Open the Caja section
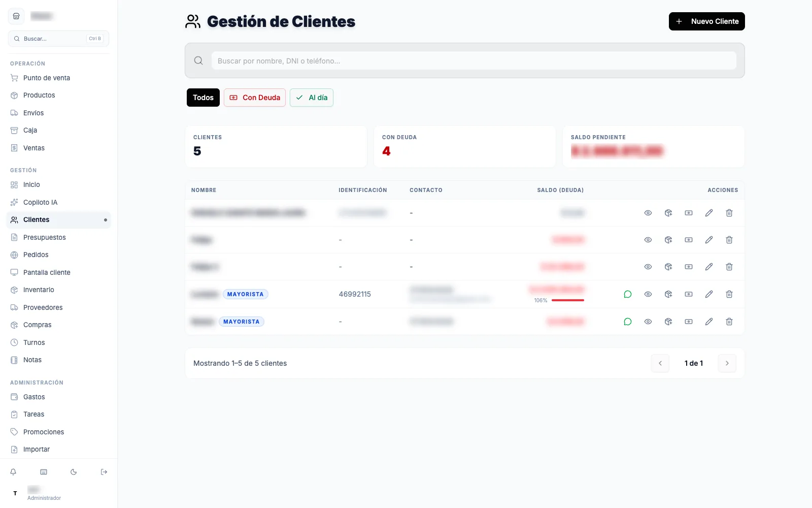The image size is (812, 508). pos(59,130)
